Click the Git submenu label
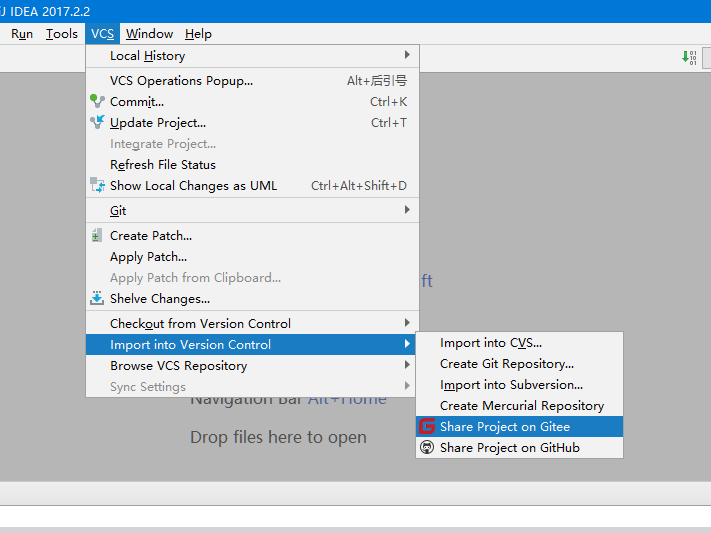This screenshot has height=533, width=711. [x=118, y=211]
